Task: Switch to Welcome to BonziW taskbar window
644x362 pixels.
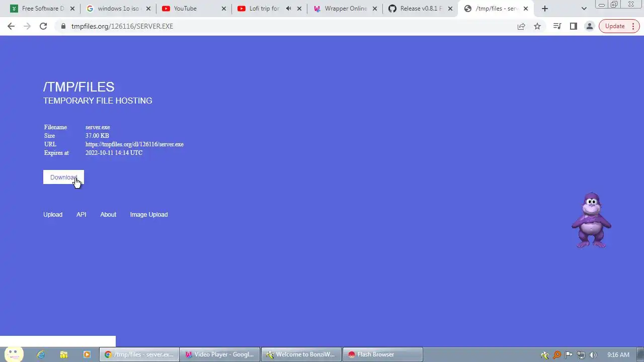Action: (301, 354)
